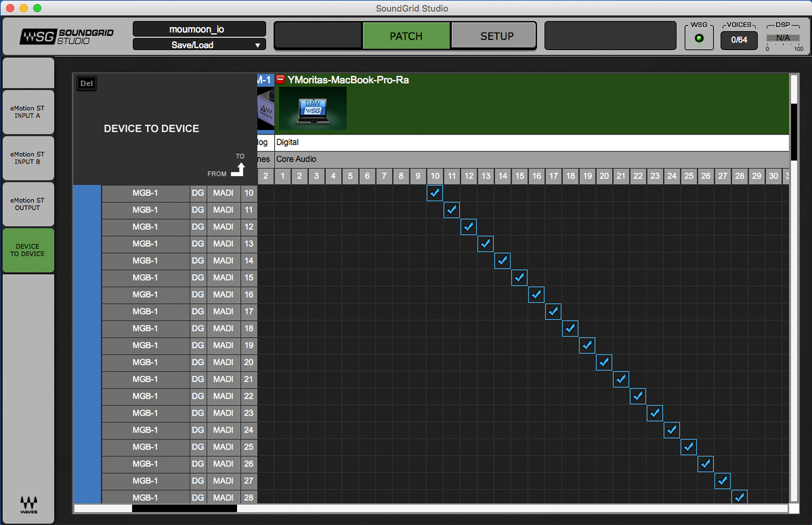This screenshot has width=812, height=525.
Task: Click the SoundGrid Studio window title
Action: [412, 8]
